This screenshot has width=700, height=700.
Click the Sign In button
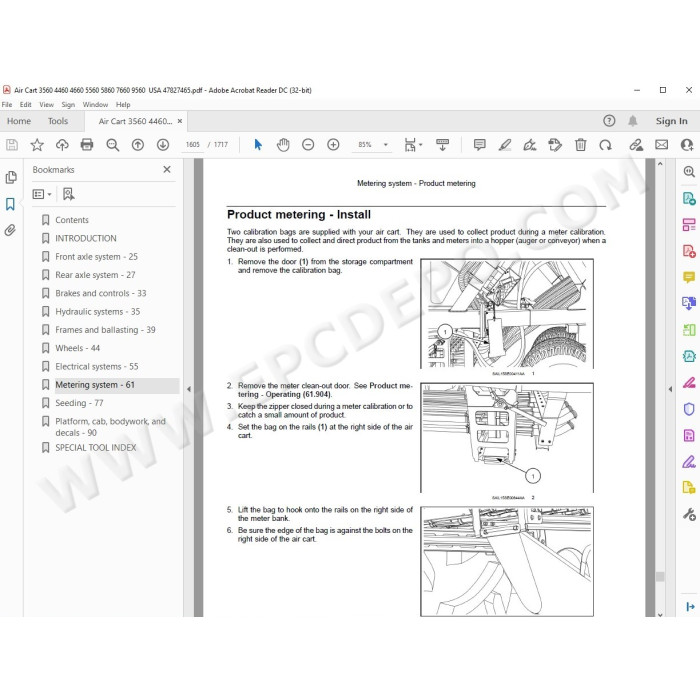point(671,121)
